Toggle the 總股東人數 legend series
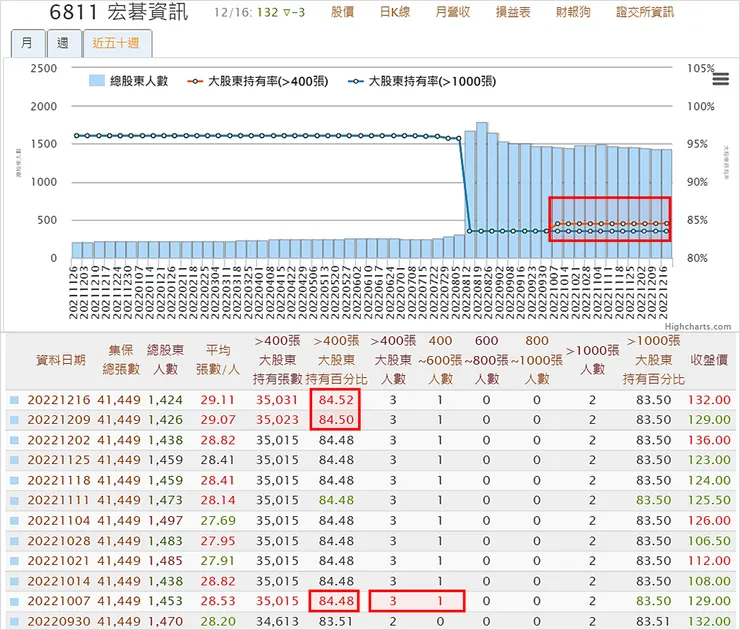 click(x=129, y=81)
